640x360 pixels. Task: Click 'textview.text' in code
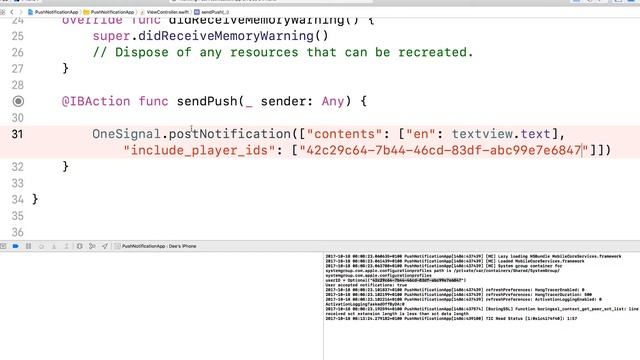click(501, 134)
